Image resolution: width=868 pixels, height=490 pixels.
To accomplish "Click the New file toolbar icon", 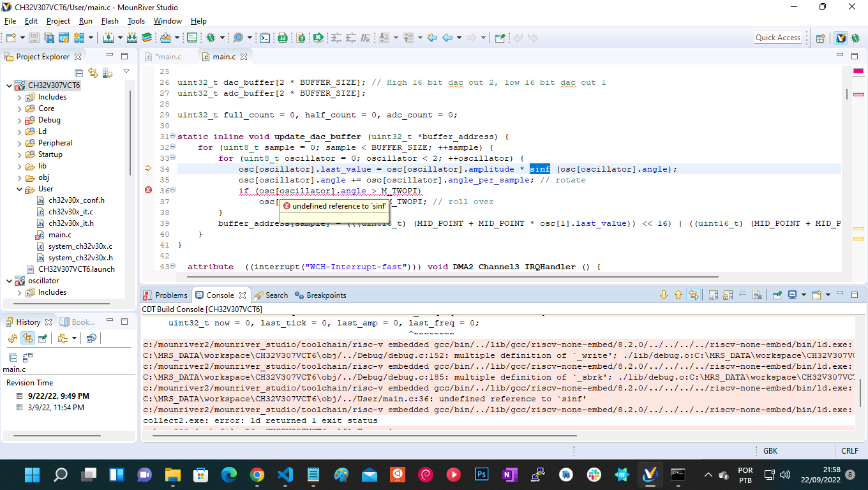I will (x=11, y=38).
